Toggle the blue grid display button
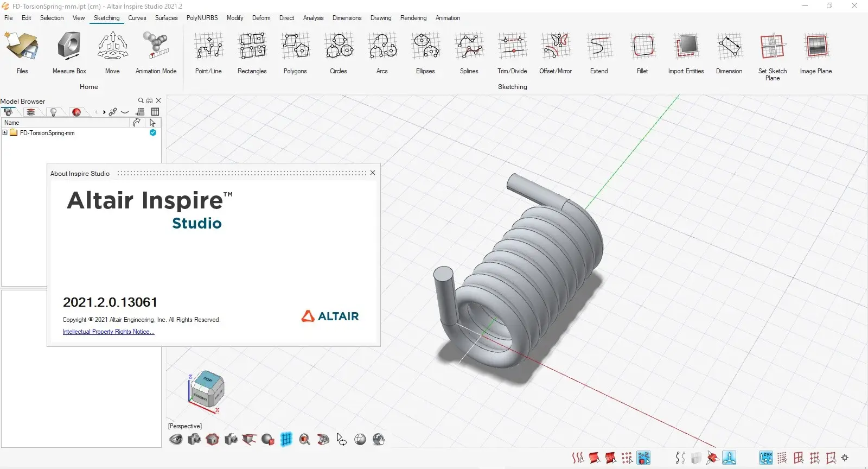 click(x=286, y=439)
